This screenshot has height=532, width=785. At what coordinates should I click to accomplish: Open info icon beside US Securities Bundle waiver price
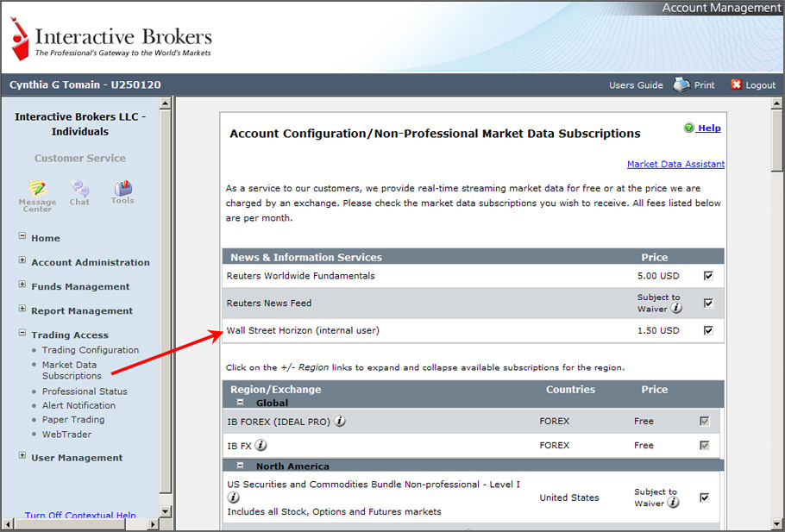tap(674, 503)
